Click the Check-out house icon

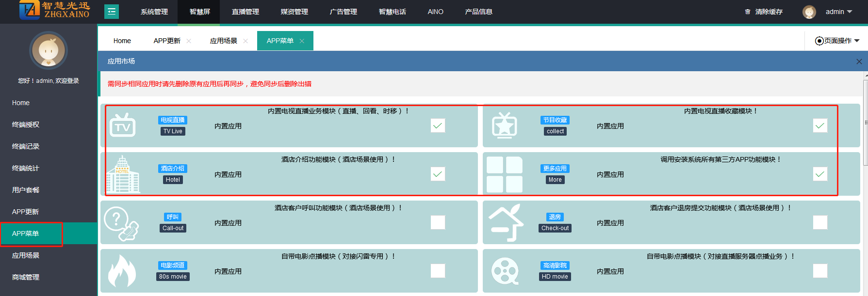(506, 223)
